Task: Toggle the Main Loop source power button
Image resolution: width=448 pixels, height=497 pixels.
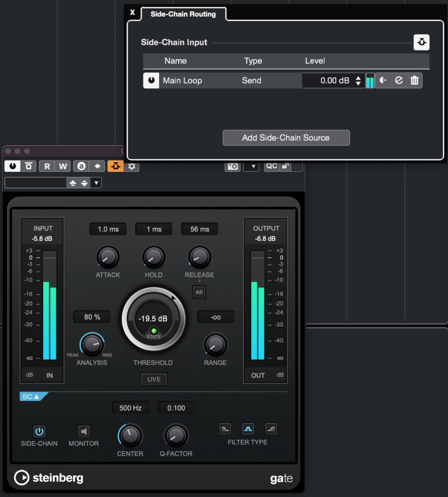Action: pos(151,81)
